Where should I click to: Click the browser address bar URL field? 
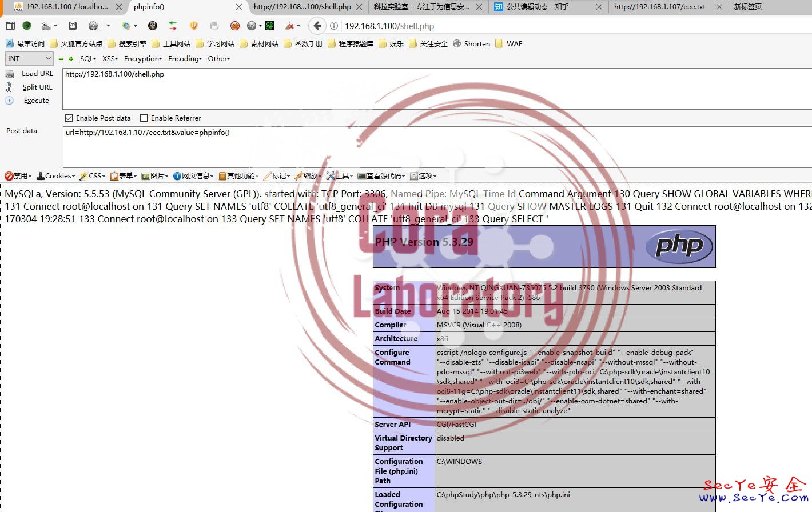coord(576,26)
